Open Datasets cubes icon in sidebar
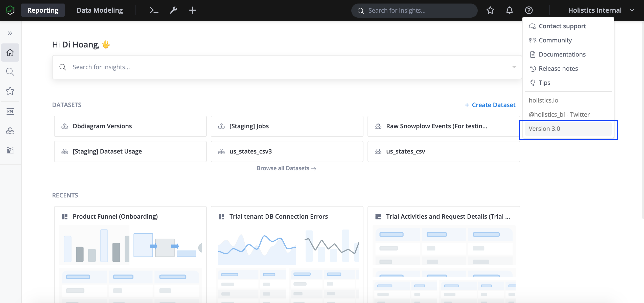 coord(10,131)
